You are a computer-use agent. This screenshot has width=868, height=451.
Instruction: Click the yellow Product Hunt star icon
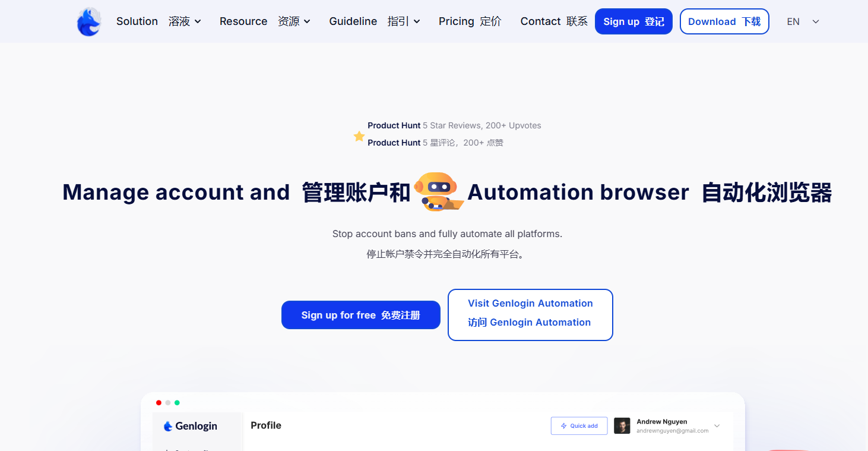359,136
